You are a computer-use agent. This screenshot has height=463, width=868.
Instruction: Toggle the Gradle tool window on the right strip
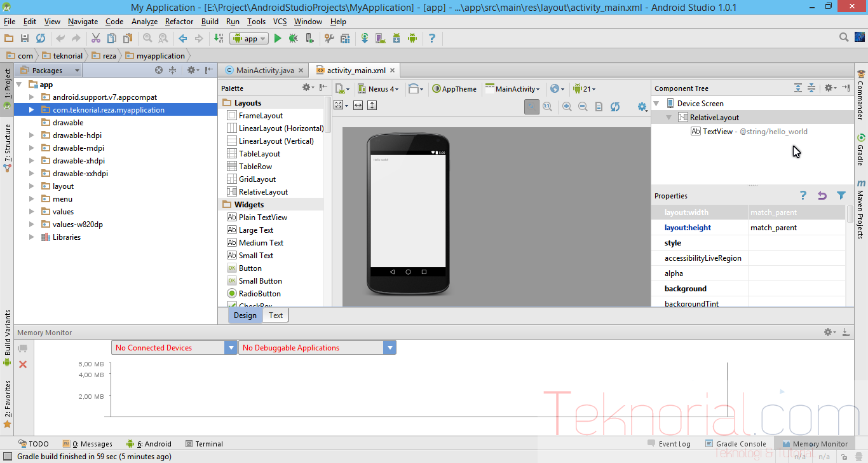point(860,149)
